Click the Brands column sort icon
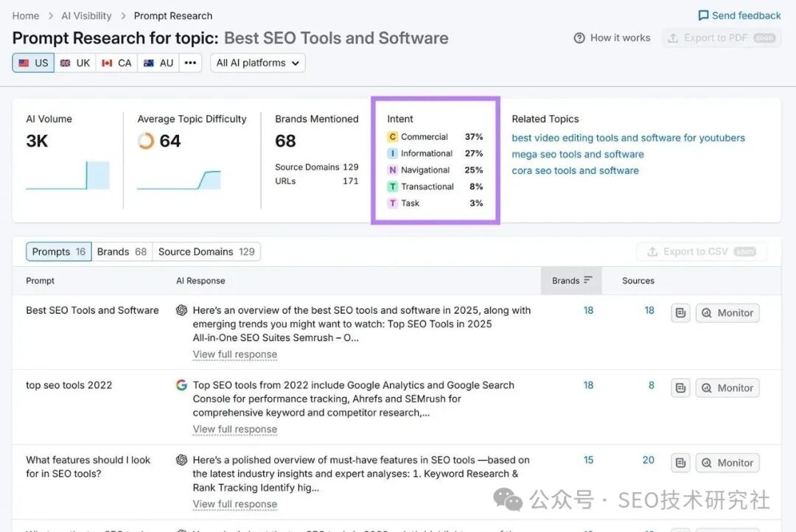The image size is (796, 532). click(x=588, y=280)
